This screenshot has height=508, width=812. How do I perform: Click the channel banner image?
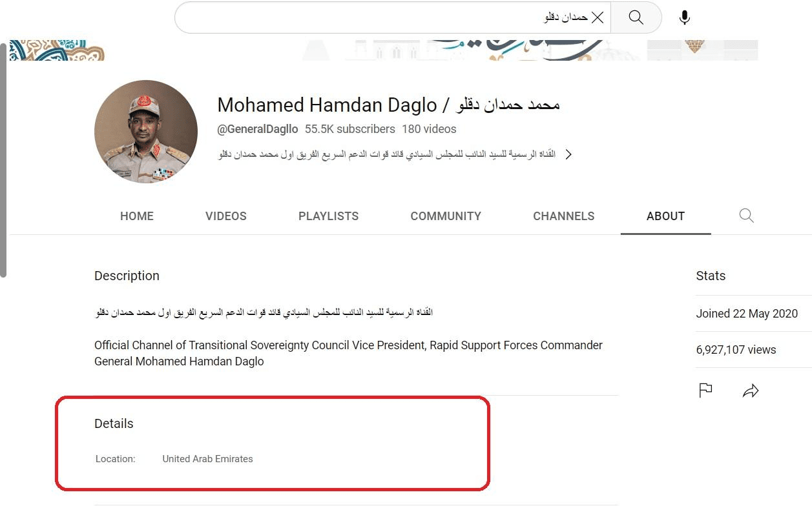click(384, 50)
